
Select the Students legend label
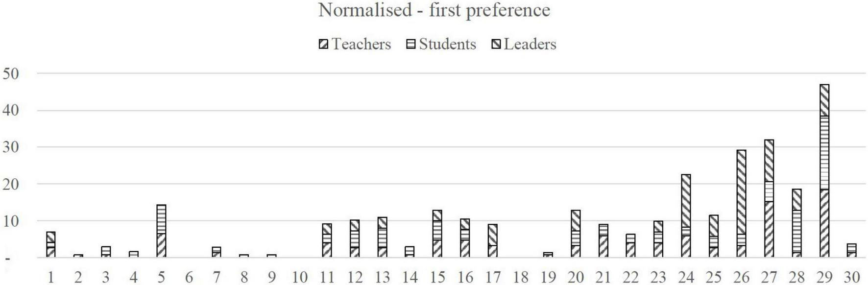pos(447,45)
